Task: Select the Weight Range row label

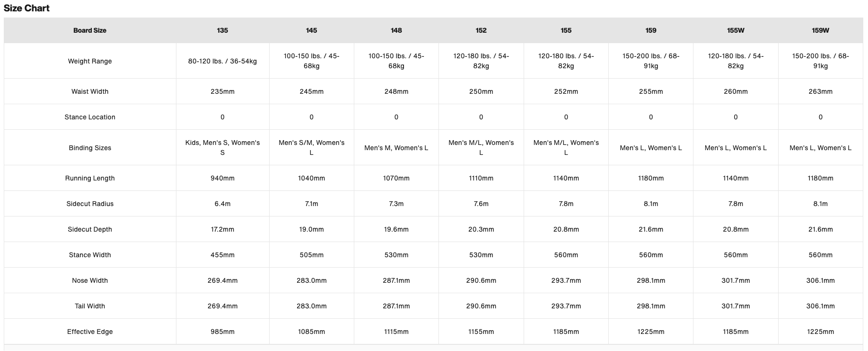Action: pos(90,61)
